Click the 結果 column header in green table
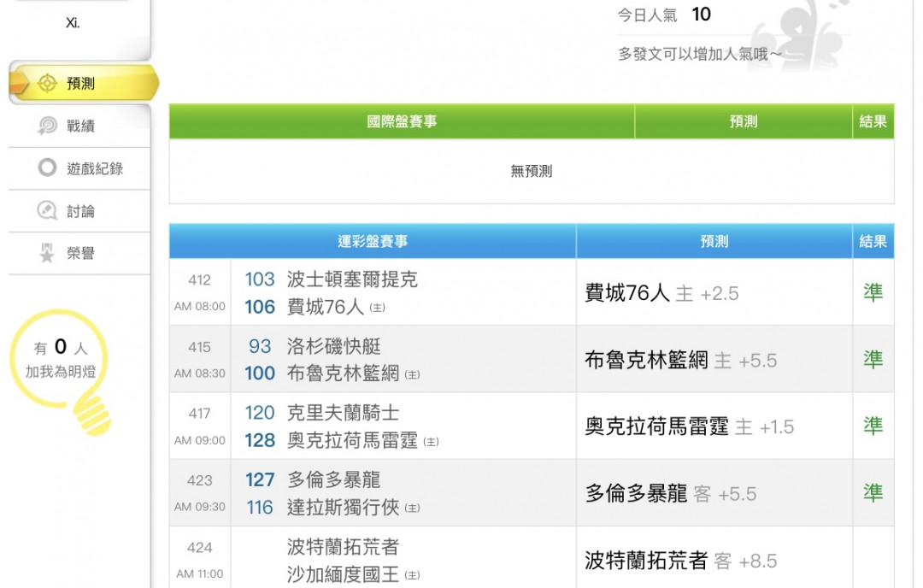Viewport: 923px width, 588px height. (x=873, y=121)
